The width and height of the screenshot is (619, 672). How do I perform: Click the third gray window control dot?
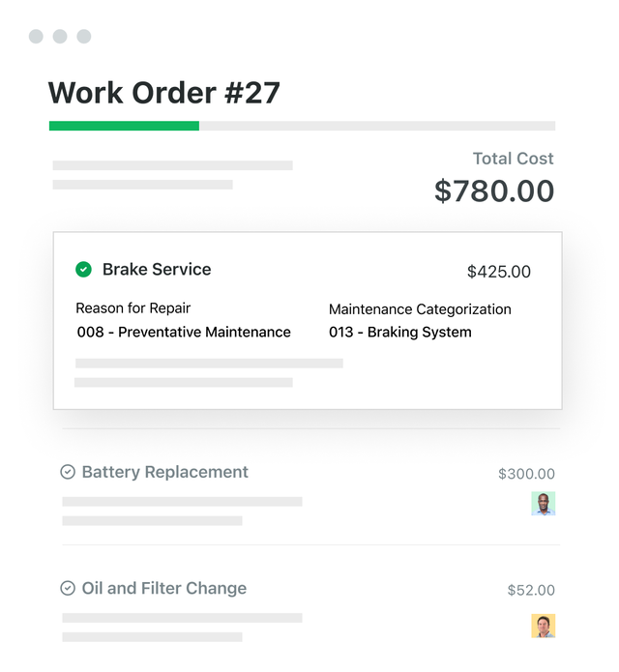(x=84, y=37)
